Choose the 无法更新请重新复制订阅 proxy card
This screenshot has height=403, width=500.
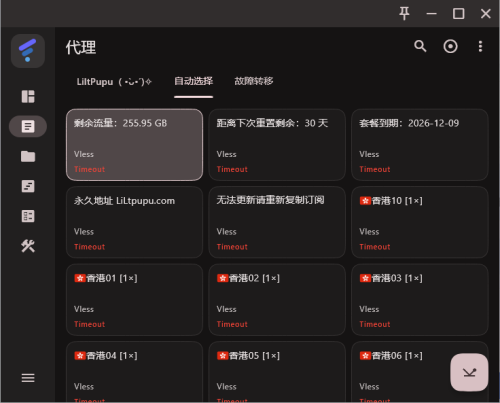click(277, 222)
